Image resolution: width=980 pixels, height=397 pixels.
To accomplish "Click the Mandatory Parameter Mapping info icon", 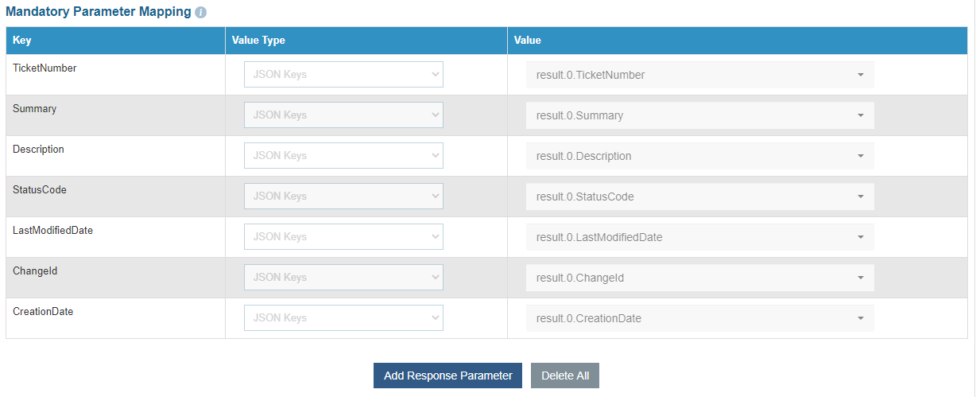I will coord(201,13).
